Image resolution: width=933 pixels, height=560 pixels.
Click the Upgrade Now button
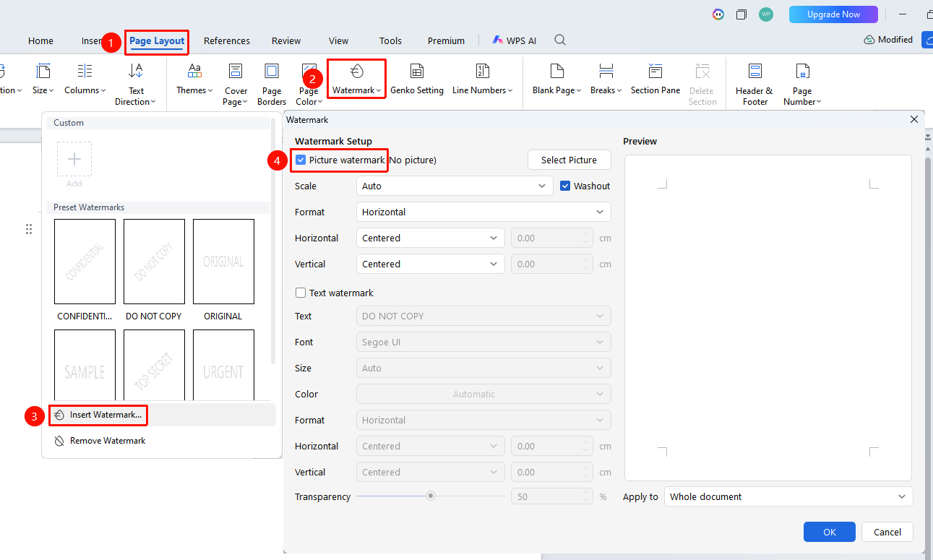(833, 14)
